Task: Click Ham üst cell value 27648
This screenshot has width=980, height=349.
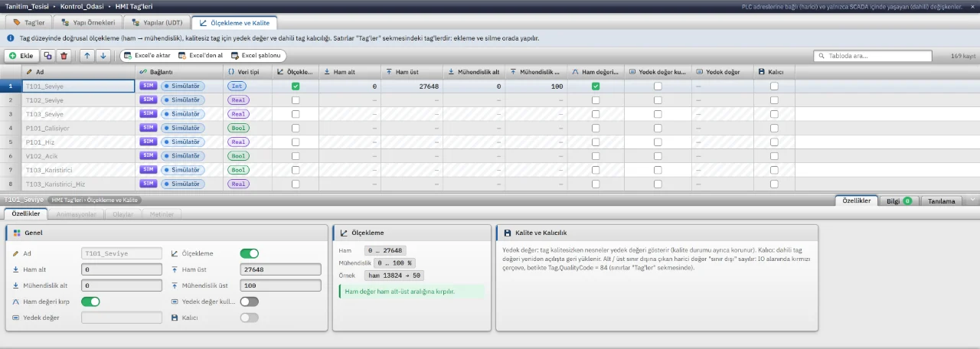Action: tap(411, 86)
